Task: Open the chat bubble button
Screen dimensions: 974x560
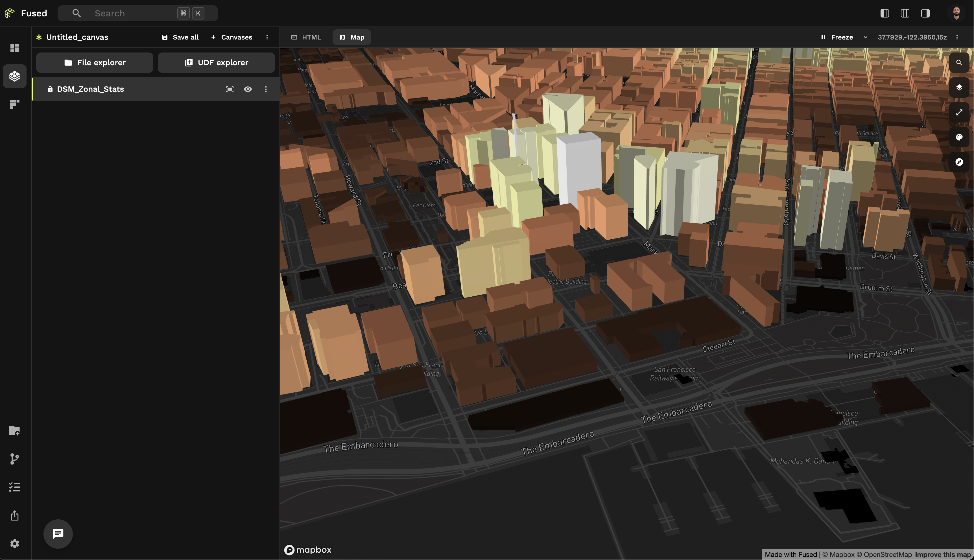Action: (58, 533)
